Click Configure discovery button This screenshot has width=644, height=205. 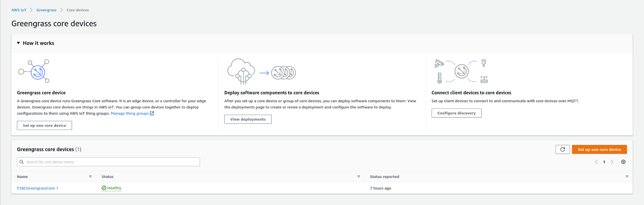coord(456,113)
